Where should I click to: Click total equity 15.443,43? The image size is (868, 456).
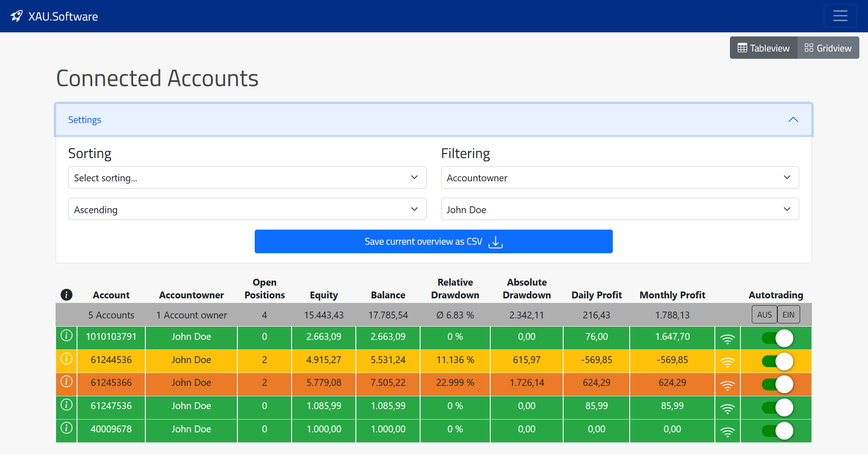324,315
